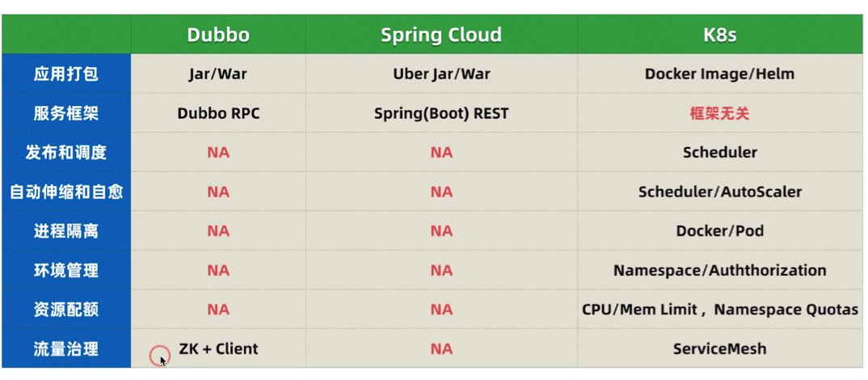868x380 pixels.
Task: Click the red 框架无关 text
Action: 719,113
